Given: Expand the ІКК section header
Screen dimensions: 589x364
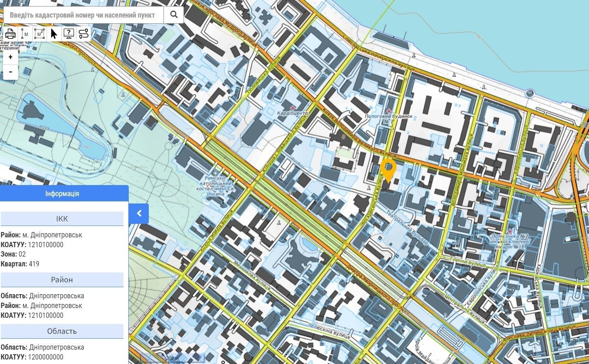Looking at the screenshot, I should click(62, 219).
